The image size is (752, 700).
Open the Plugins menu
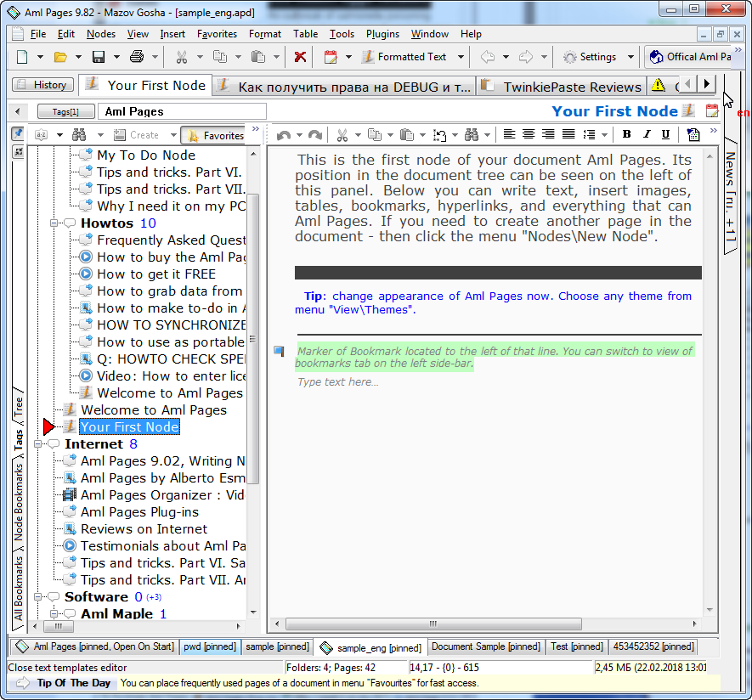[382, 34]
